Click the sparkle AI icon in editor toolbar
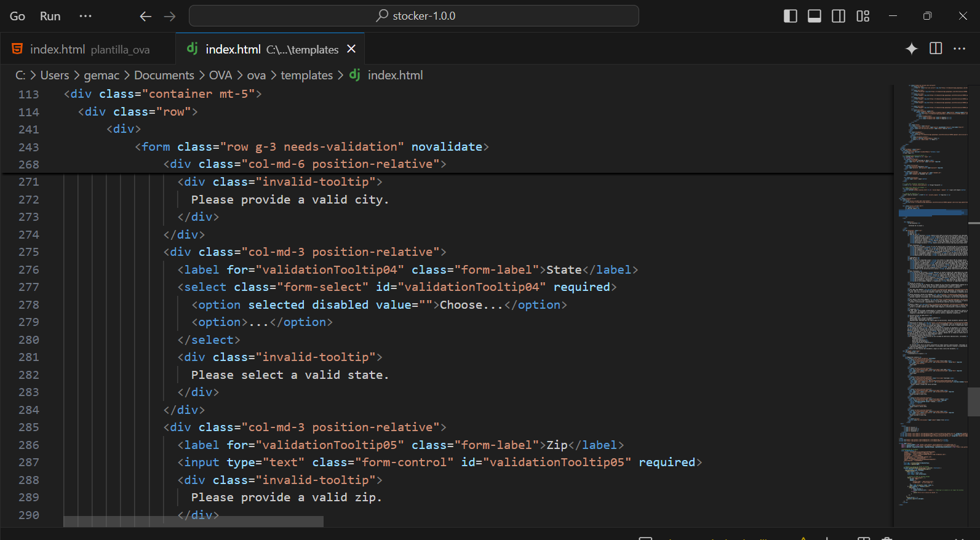 [x=912, y=49]
